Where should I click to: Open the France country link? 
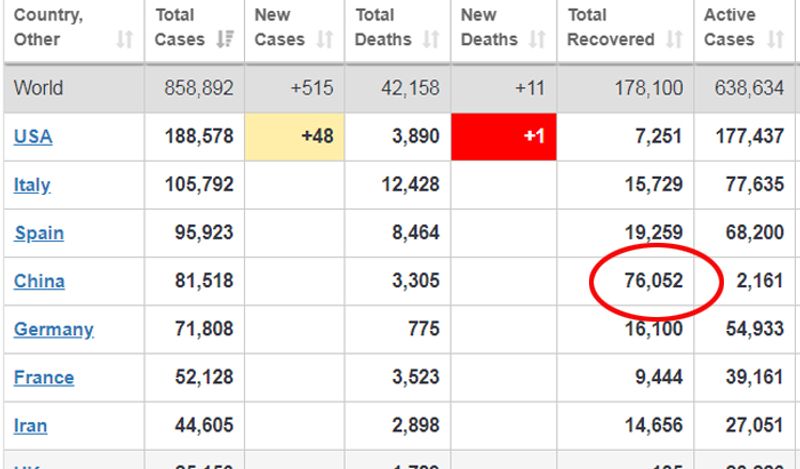click(44, 378)
